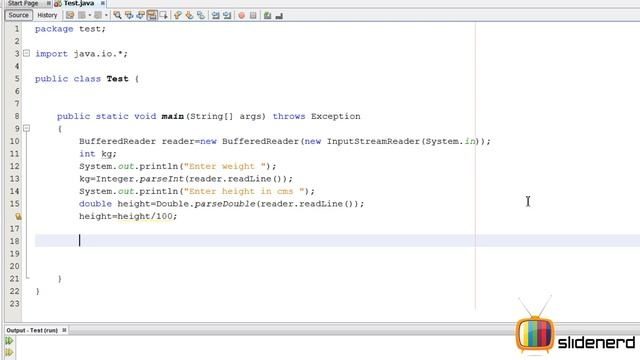Click 'kg=Integer.parseInt' statement
This screenshot has width=640, height=360.
pyautogui.click(x=186, y=179)
